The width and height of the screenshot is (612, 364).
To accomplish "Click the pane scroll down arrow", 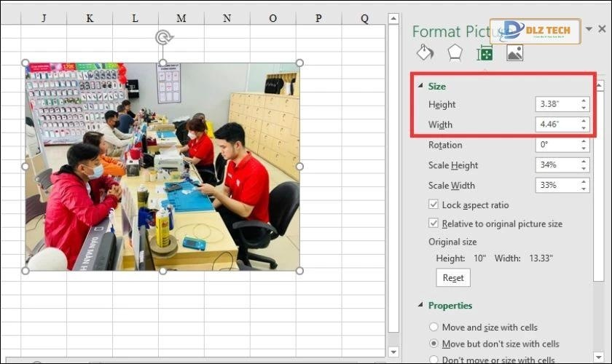I will click(x=599, y=356).
